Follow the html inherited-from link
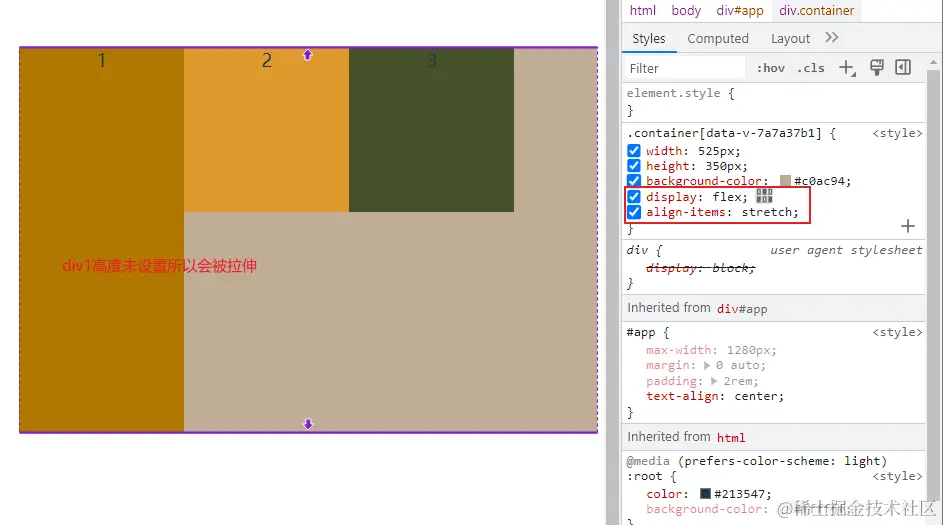Image resolution: width=943 pixels, height=525 pixels. [x=731, y=438]
